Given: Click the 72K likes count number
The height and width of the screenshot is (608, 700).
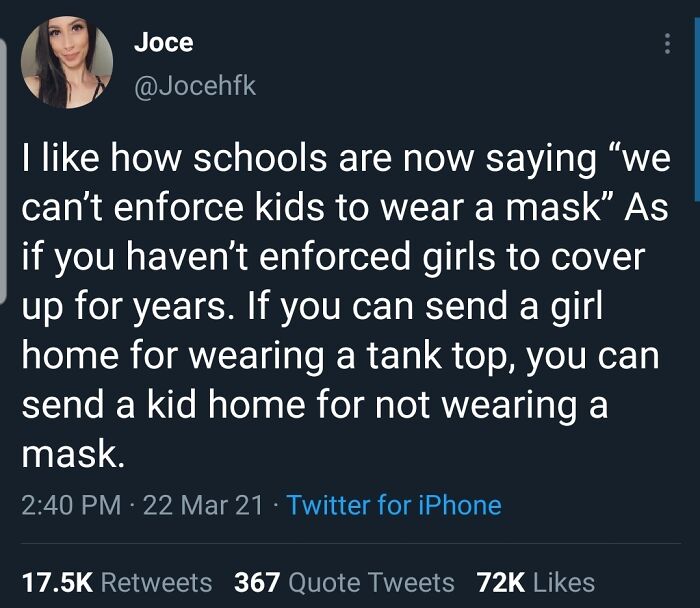Looking at the screenshot, I should 501,583.
